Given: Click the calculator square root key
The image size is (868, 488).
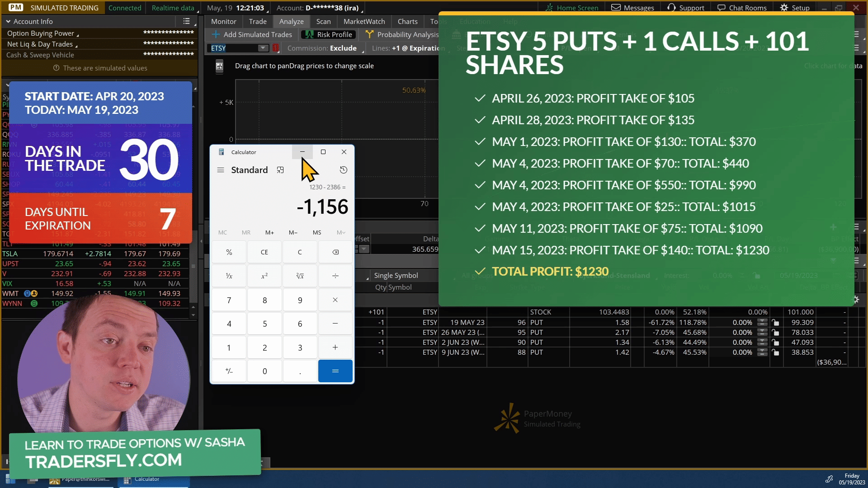Looking at the screenshot, I should point(300,276).
